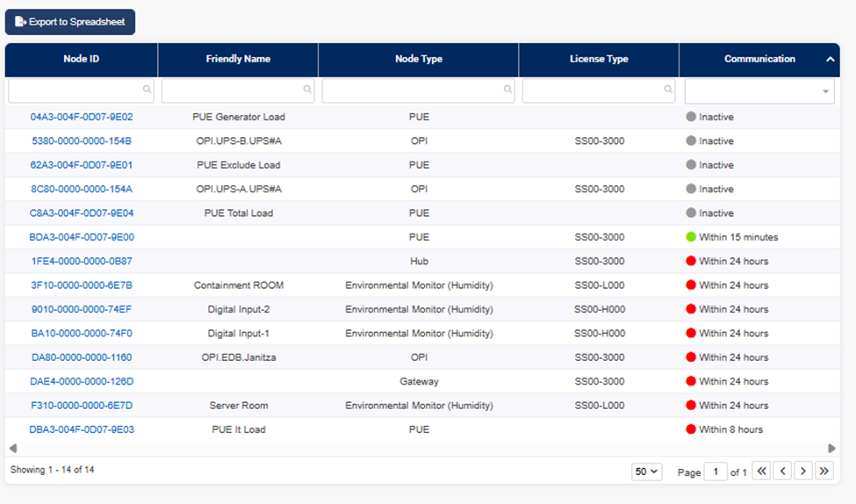Sort by License Type column header
This screenshot has width=856, height=504.
coord(599,60)
